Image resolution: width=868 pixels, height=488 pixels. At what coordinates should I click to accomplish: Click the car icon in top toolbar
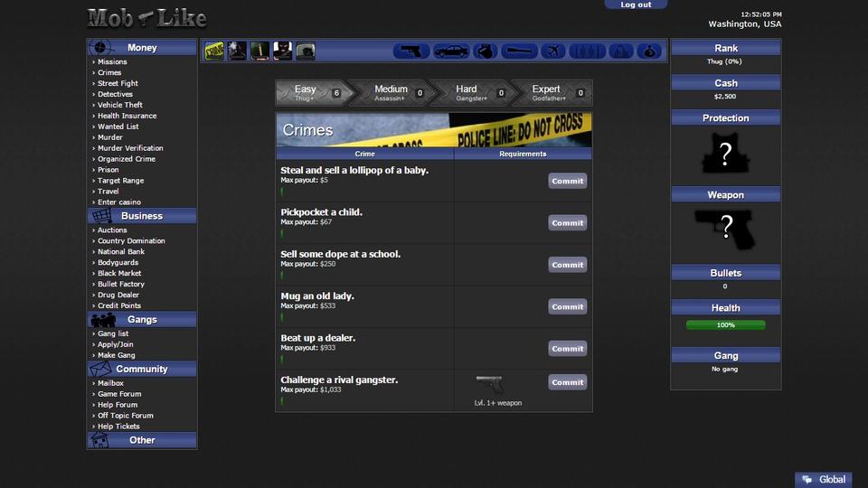[x=451, y=52]
